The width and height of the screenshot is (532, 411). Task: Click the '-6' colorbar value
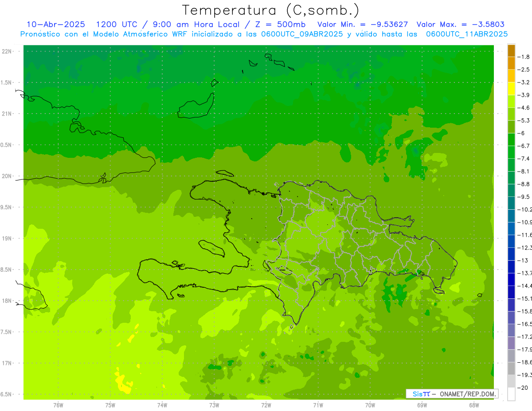click(522, 133)
